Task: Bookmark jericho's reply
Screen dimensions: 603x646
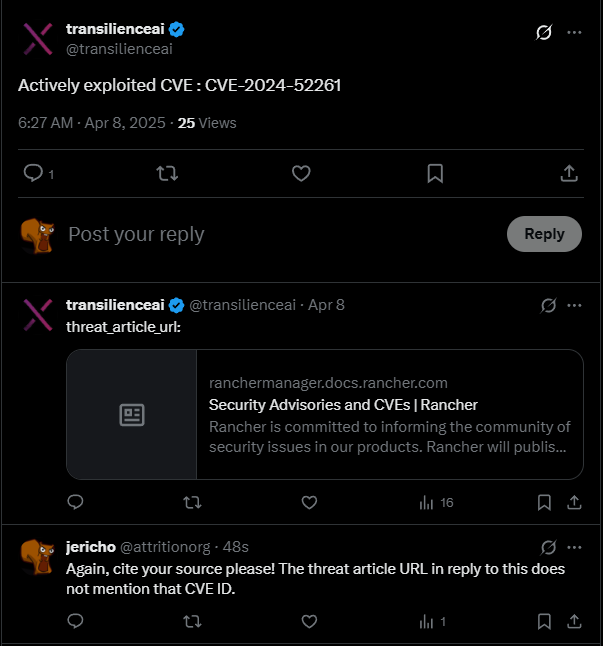Action: pyautogui.click(x=544, y=621)
